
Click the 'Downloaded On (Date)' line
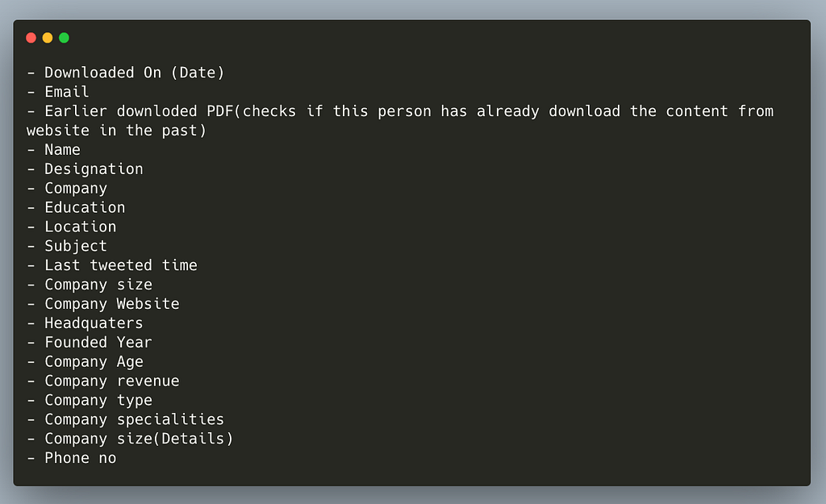pyautogui.click(x=126, y=73)
